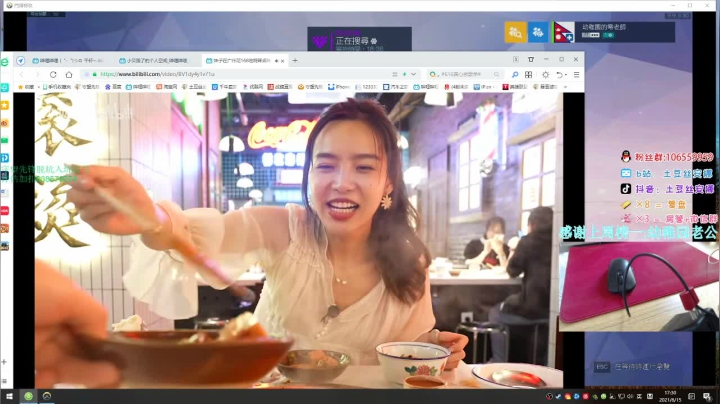Image resolution: width=720 pixels, height=404 pixels.
Task: Click the plus icon at sidebar bottom
Action: pyautogui.click(x=4, y=362)
